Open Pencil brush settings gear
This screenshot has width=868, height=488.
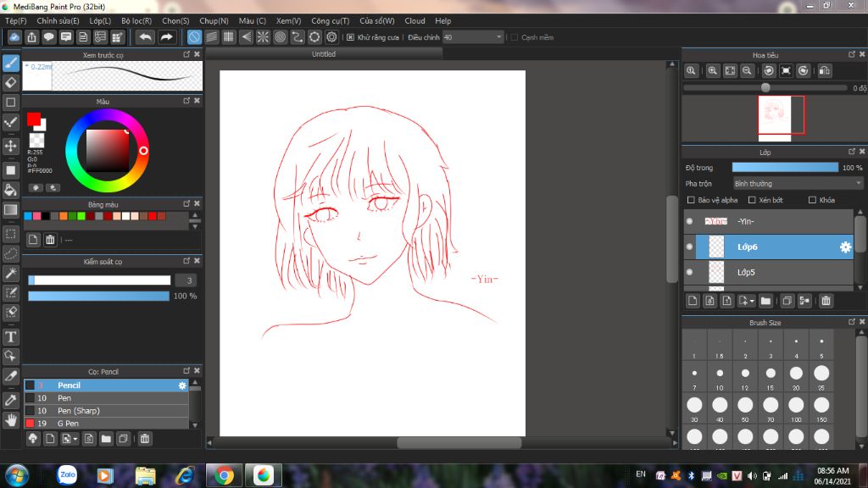(x=182, y=385)
